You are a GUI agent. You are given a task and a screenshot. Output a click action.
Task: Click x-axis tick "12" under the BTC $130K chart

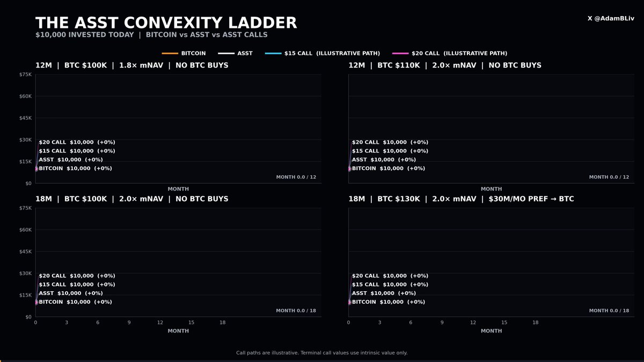[473, 323]
